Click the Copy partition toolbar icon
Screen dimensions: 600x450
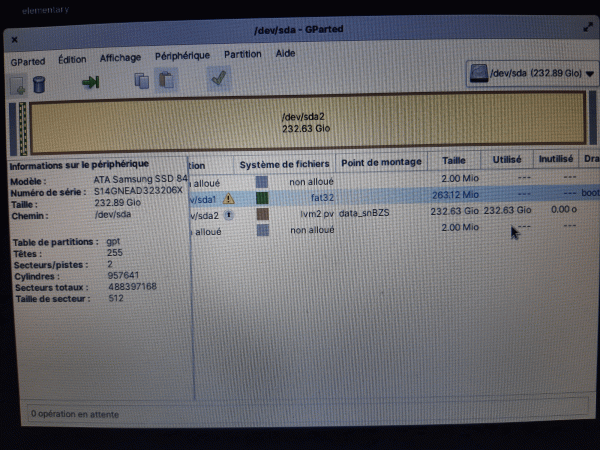[x=142, y=82]
